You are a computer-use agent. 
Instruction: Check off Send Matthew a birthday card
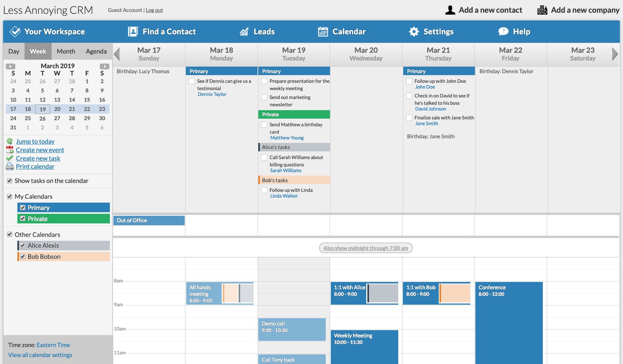pyautogui.click(x=264, y=125)
